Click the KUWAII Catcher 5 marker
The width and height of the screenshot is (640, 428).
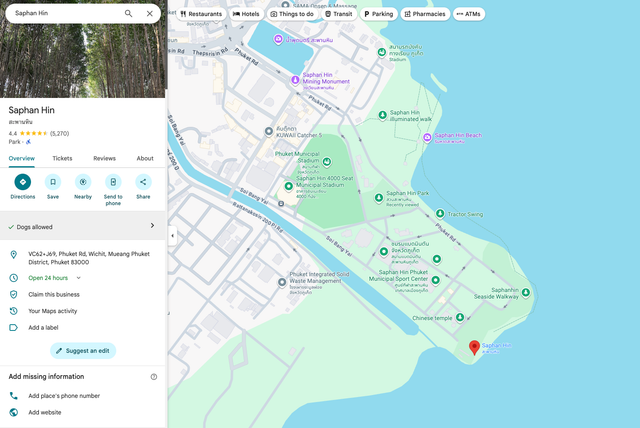269,131
